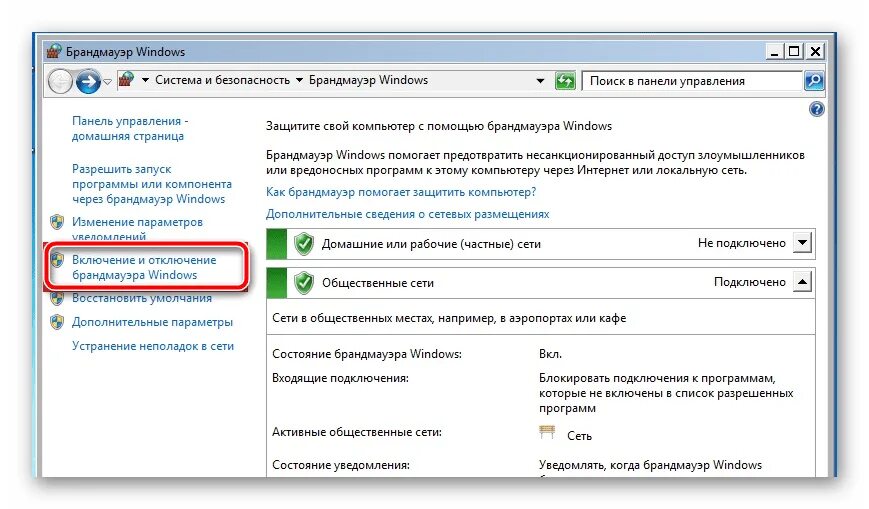Collapse Общественные сети section arrow
The height and width of the screenshot is (509, 869).
point(802,282)
